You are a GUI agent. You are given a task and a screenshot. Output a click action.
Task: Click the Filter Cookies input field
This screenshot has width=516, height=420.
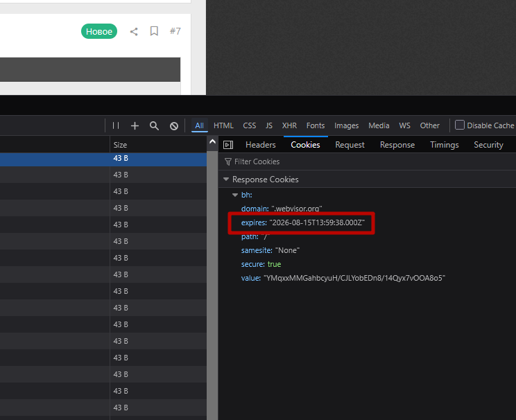pos(367,161)
